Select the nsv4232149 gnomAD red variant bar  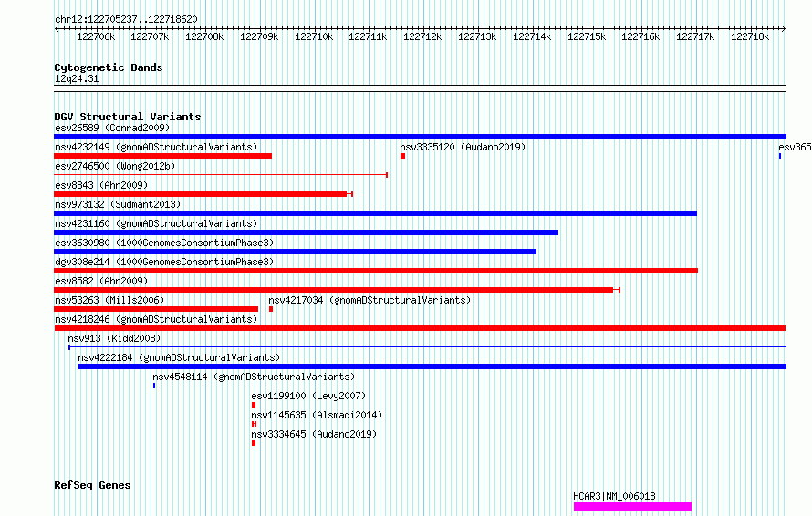pos(162,156)
